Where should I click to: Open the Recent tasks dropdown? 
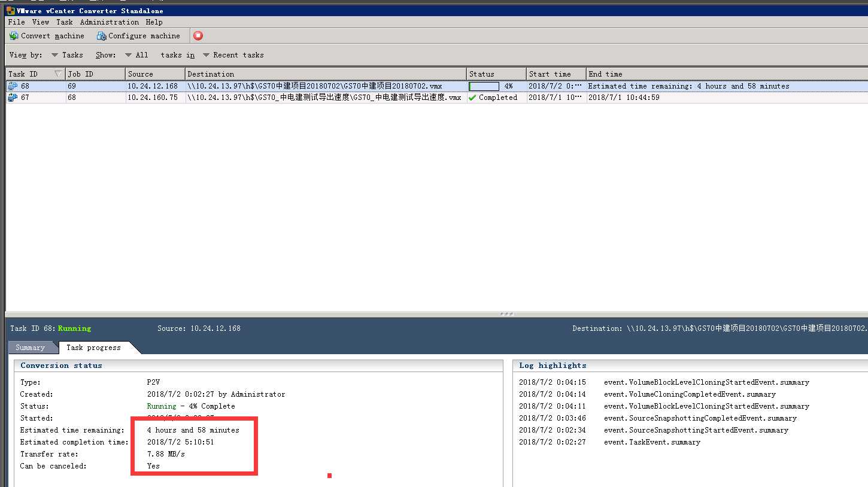233,55
